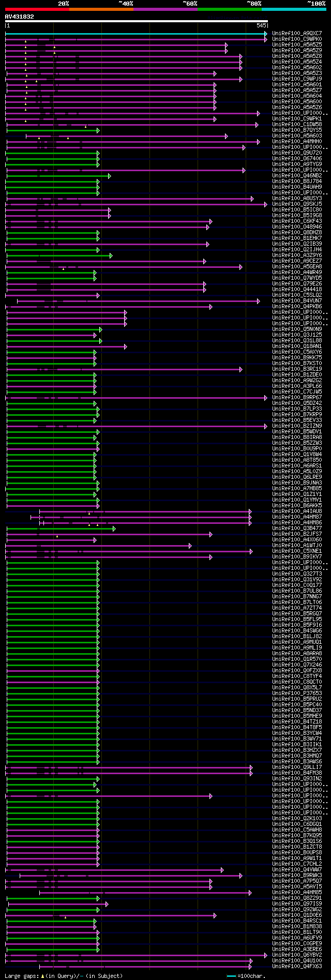Click the label UniRef100_A5GEA8
Screen dimensions: 331x980
point(297,267)
